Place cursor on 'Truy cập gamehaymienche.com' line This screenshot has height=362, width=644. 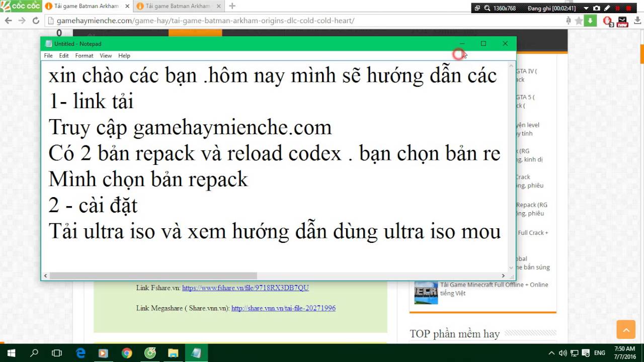pyautogui.click(x=190, y=127)
